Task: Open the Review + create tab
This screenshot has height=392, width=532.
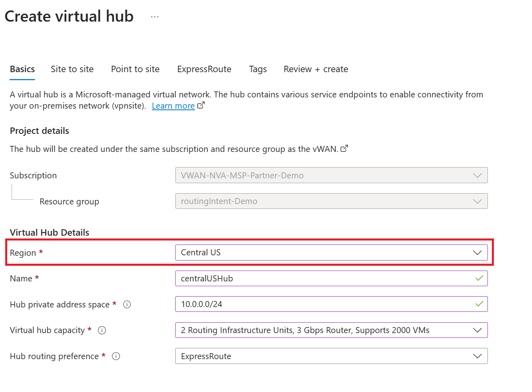Action: point(316,69)
